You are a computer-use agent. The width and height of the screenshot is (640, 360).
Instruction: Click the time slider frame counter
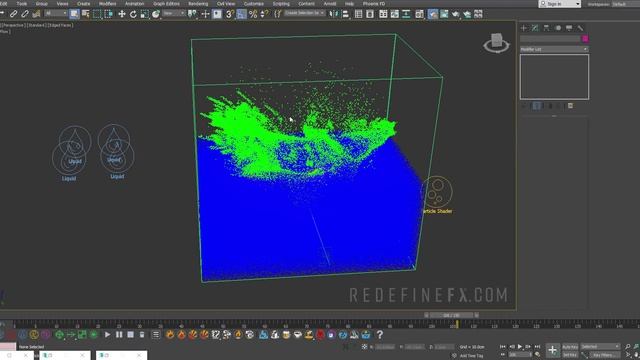tap(451, 315)
